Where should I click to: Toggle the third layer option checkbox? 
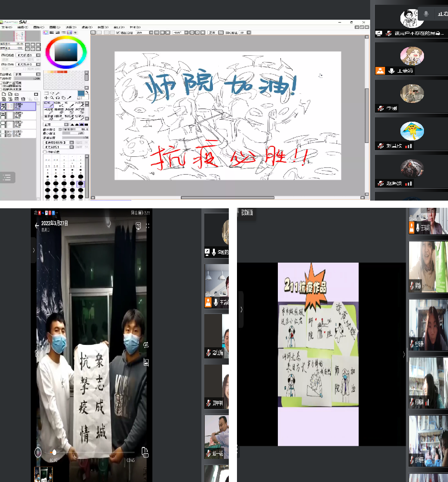(x=1, y=89)
